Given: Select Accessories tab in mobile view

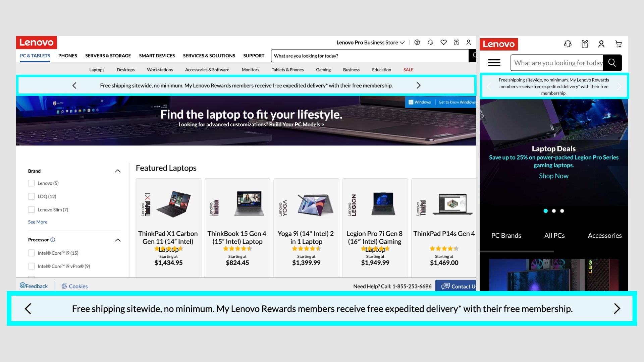Looking at the screenshot, I should click(x=605, y=236).
